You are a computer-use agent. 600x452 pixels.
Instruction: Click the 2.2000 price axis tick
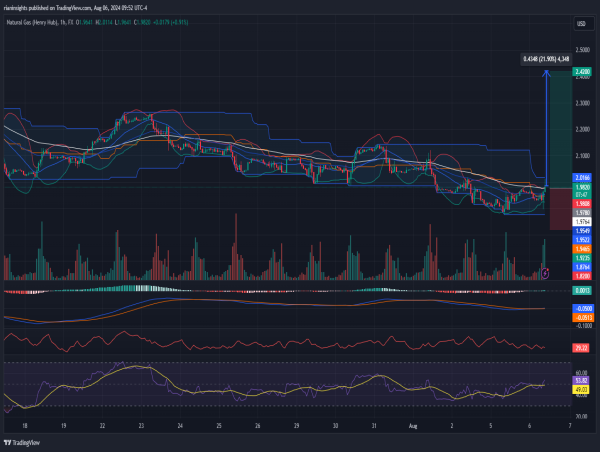point(582,129)
